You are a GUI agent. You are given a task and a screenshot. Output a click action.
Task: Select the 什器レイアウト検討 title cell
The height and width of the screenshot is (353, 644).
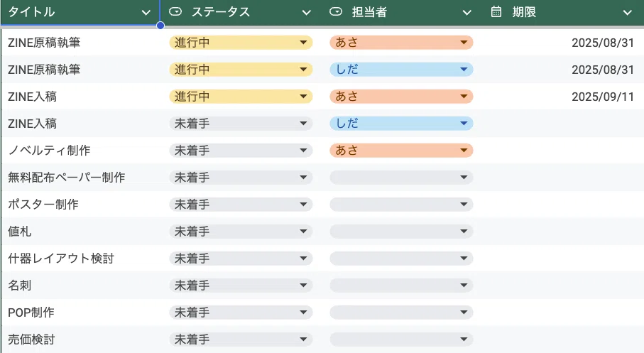point(80,259)
